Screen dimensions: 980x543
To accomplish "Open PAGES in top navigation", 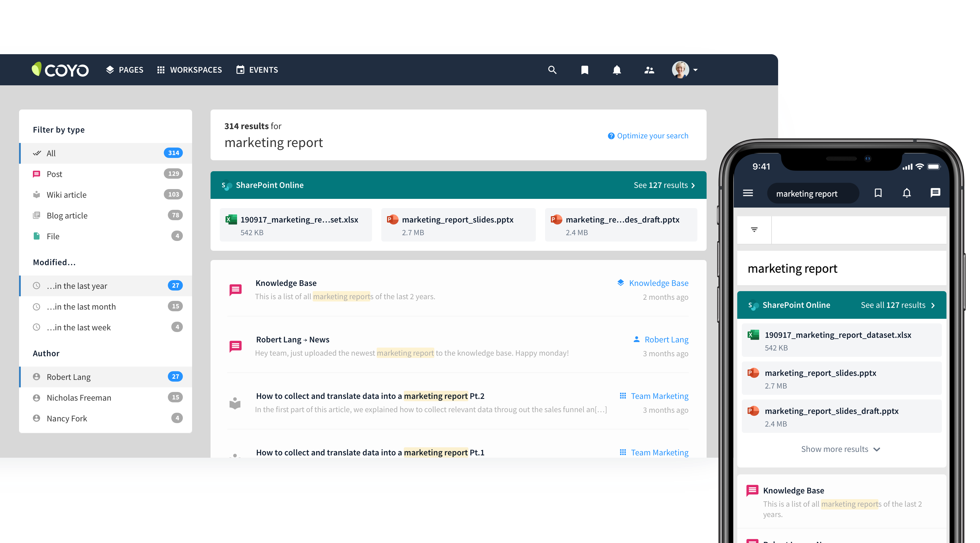I will 125,70.
